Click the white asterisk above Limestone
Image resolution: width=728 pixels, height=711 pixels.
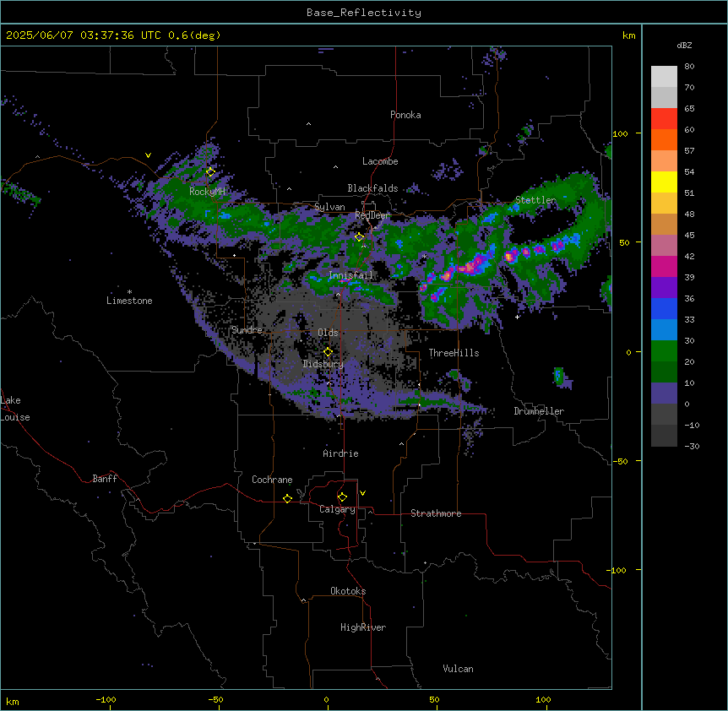(x=129, y=292)
